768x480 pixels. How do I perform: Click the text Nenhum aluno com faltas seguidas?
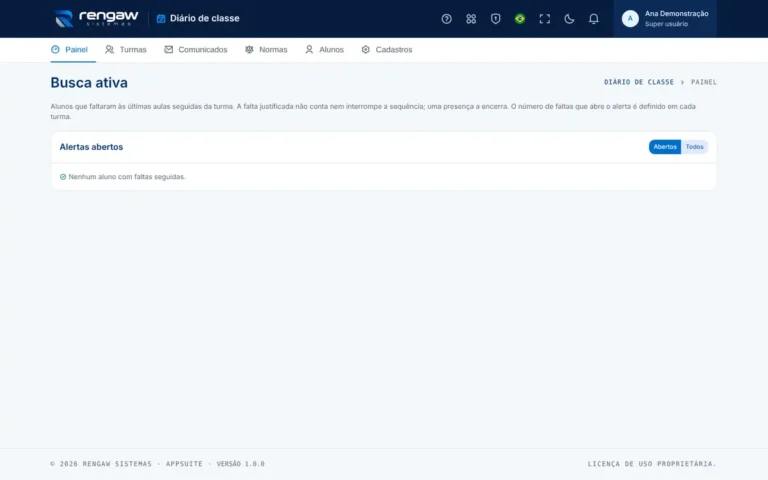pos(127,177)
